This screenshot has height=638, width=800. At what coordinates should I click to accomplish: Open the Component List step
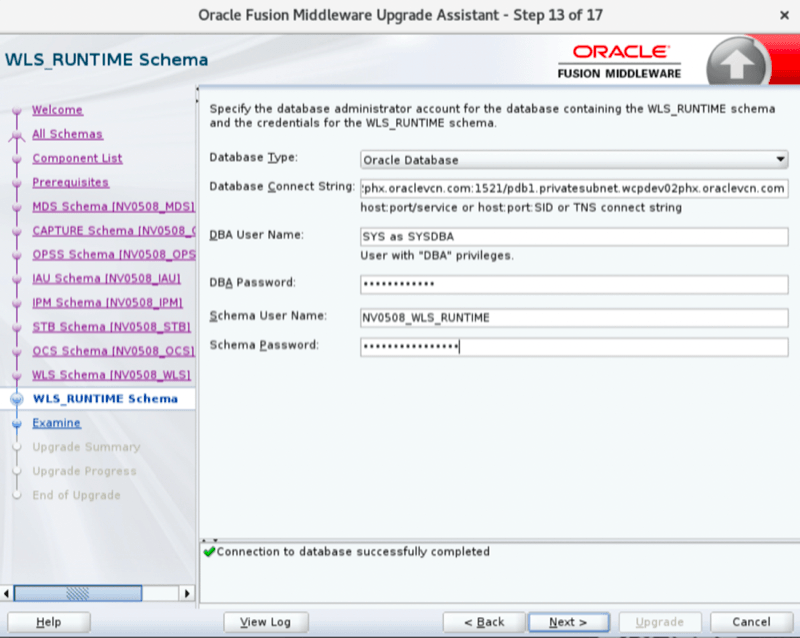77,158
